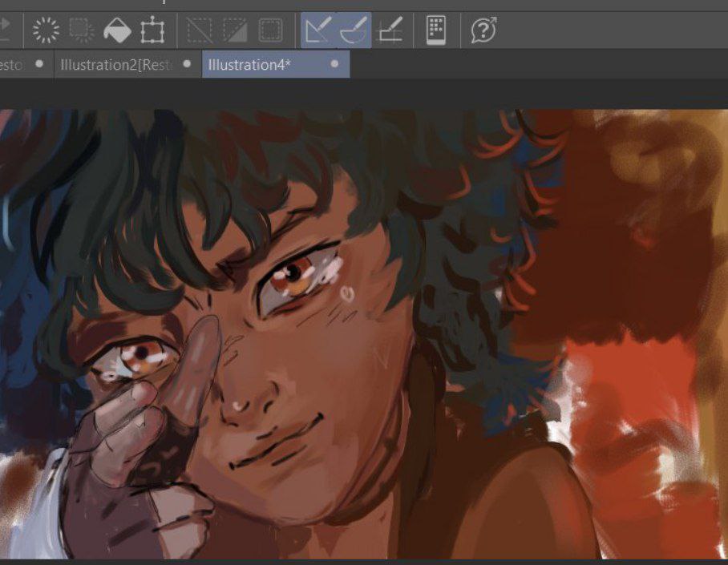Close the leftmost cut-off tab using its dot

pos(39,64)
